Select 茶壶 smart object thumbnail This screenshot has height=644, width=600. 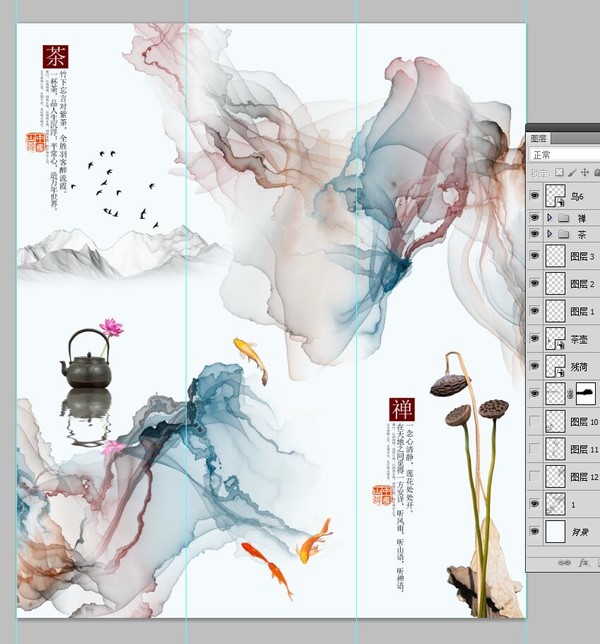pyautogui.click(x=555, y=338)
